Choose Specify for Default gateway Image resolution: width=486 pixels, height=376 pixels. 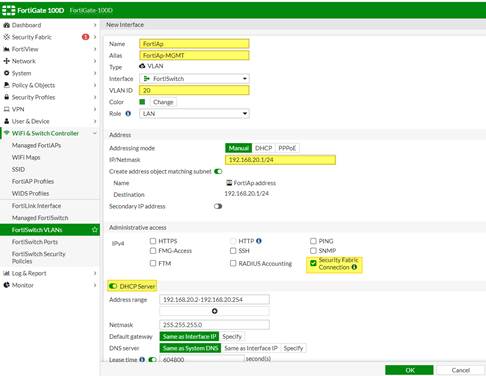pos(232,336)
